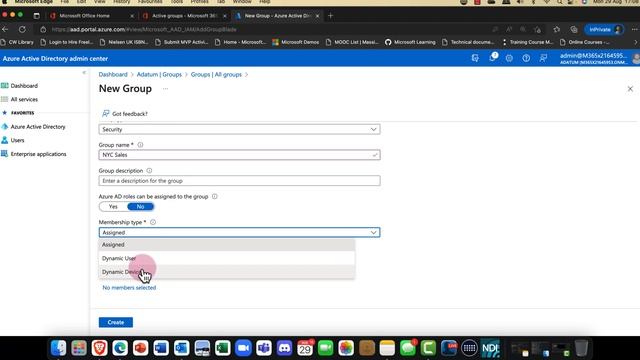Show Azure AD roles info tooltip
The width and height of the screenshot is (640, 360).
click(x=215, y=196)
